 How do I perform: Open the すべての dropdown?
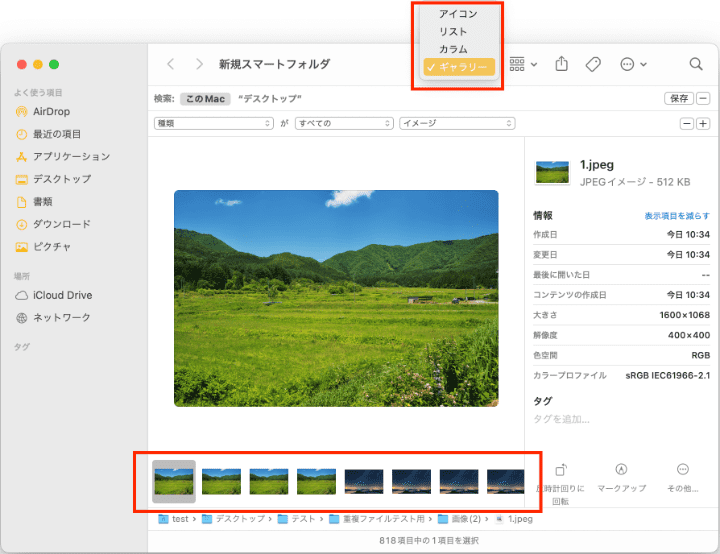point(343,124)
